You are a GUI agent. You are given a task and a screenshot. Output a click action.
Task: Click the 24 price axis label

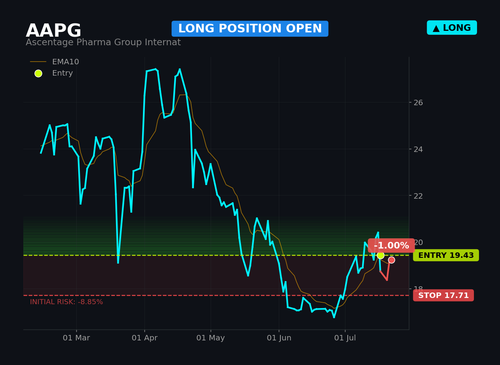click(418, 149)
